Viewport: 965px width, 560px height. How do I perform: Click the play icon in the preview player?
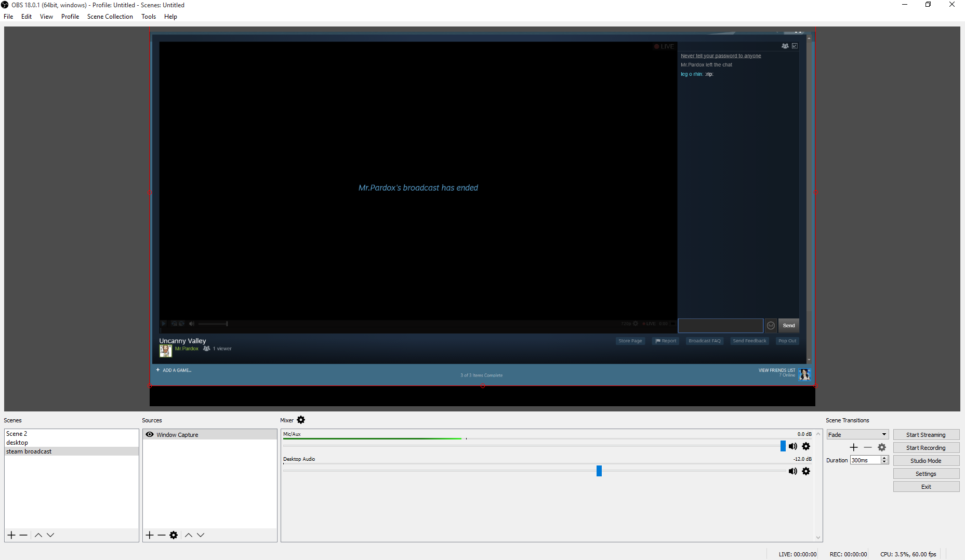164,324
